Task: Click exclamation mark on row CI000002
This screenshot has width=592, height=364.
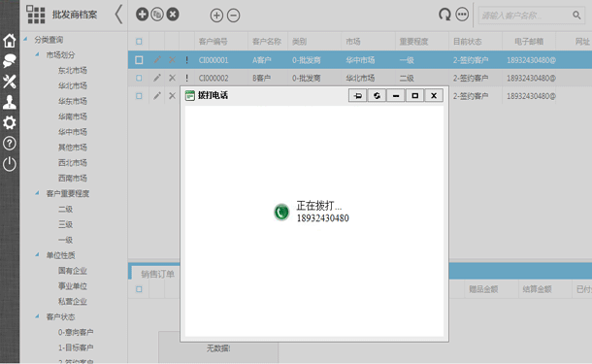Action: coord(187,78)
